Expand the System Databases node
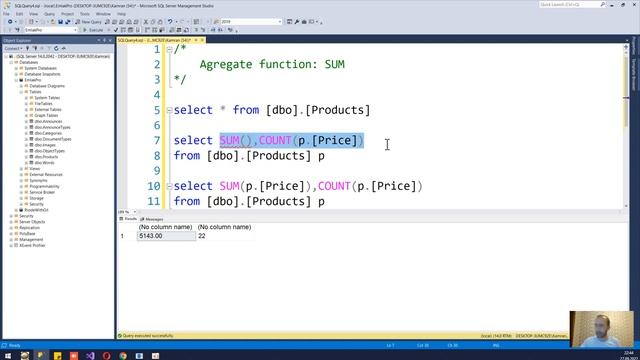The width and height of the screenshot is (640, 360). click(x=16, y=68)
